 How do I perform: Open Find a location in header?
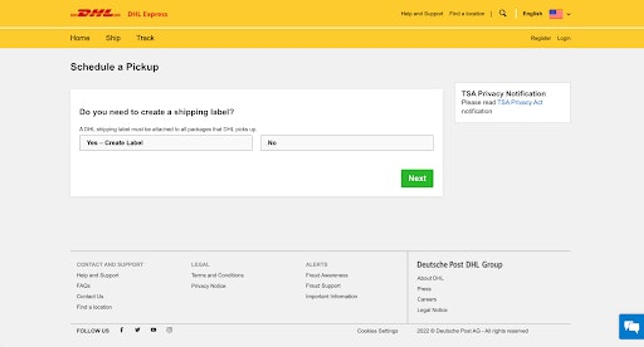pos(467,13)
